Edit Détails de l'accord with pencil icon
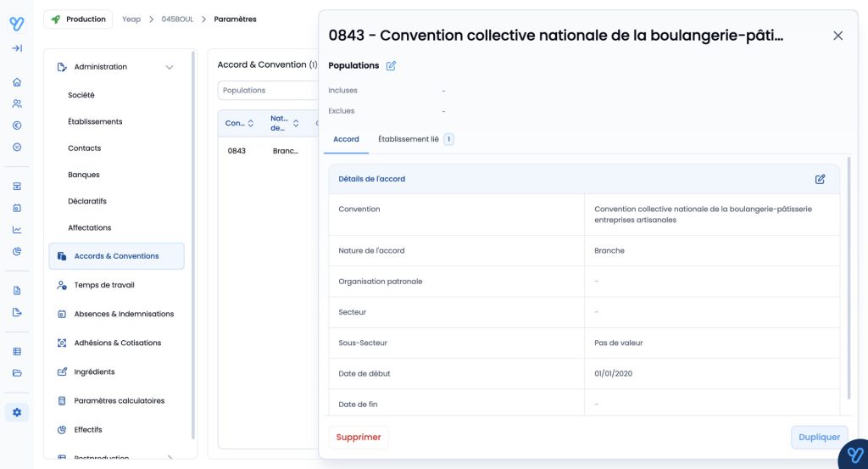 [820, 179]
